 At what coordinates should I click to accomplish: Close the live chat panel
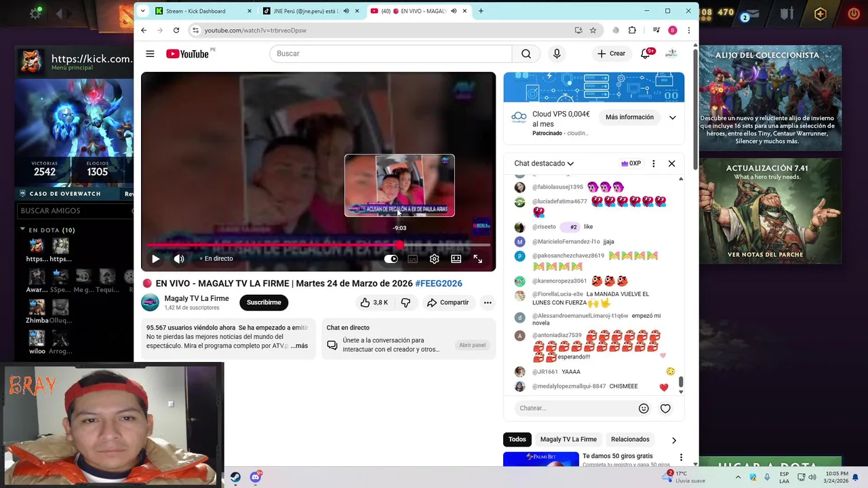671,163
